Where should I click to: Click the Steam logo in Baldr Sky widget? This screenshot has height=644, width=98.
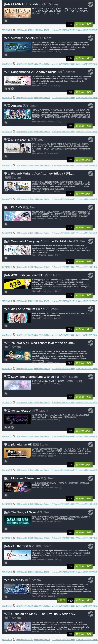click(91, 580)
